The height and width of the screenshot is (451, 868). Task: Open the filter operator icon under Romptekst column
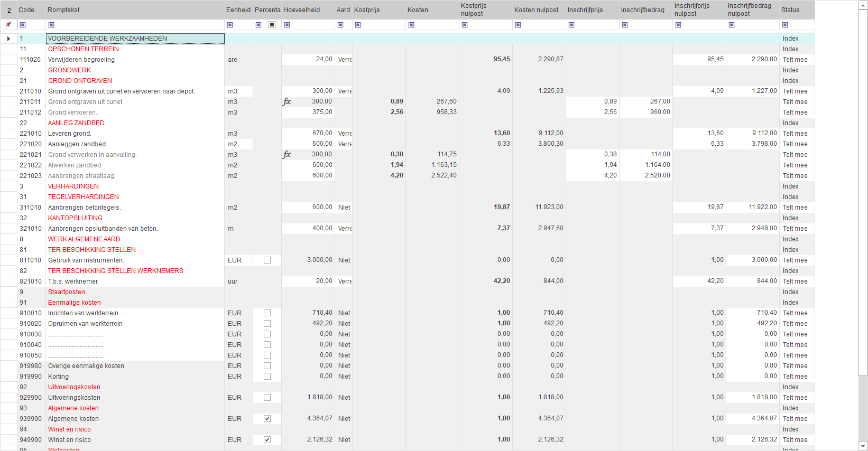pos(51,25)
